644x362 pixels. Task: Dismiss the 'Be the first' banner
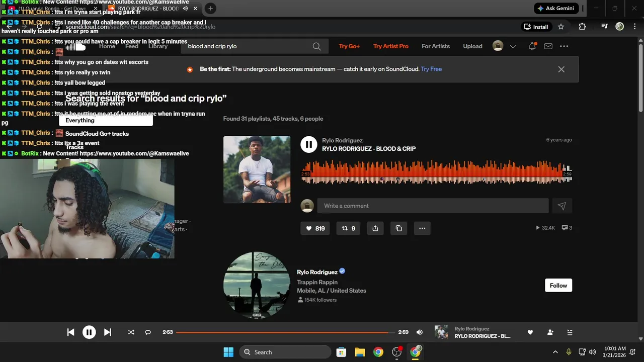click(561, 69)
